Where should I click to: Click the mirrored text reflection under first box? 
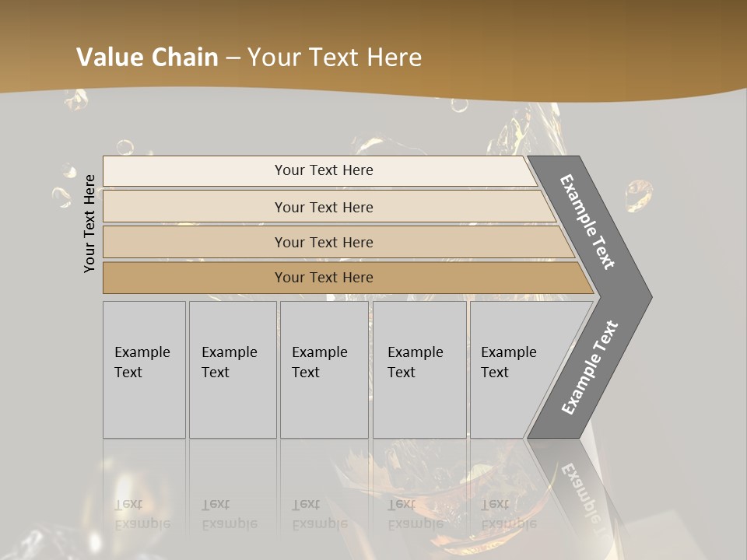click(142, 514)
